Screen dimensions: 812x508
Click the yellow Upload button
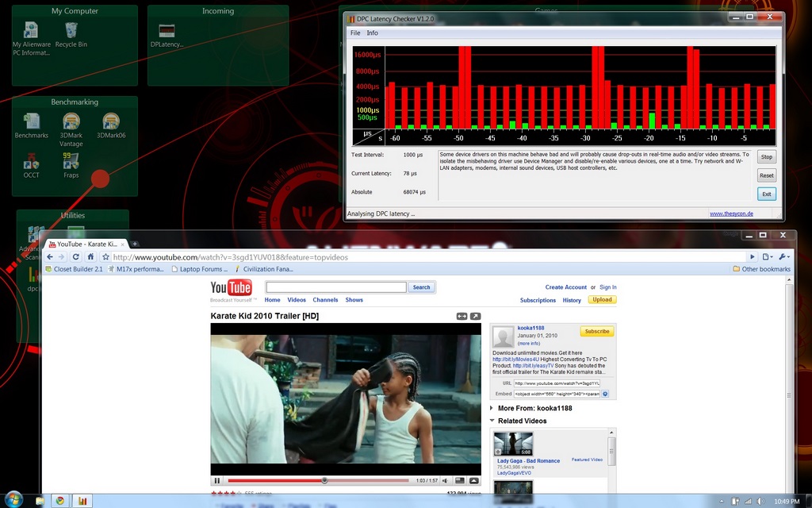(x=603, y=299)
